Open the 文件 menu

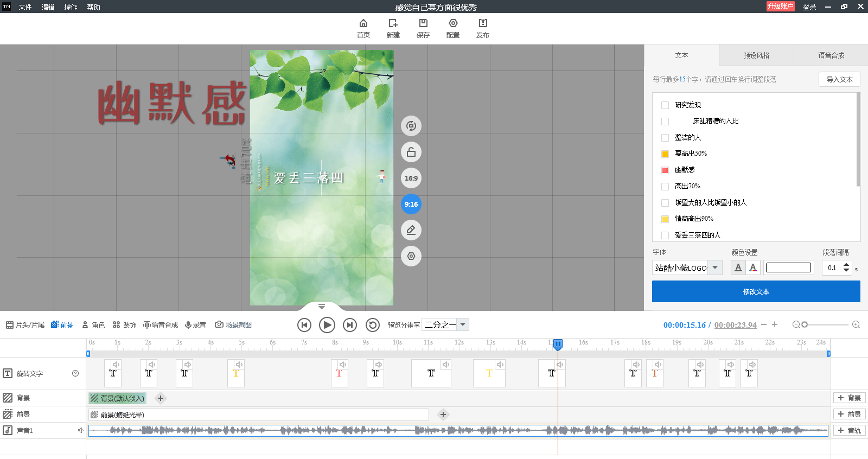pyautogui.click(x=25, y=7)
